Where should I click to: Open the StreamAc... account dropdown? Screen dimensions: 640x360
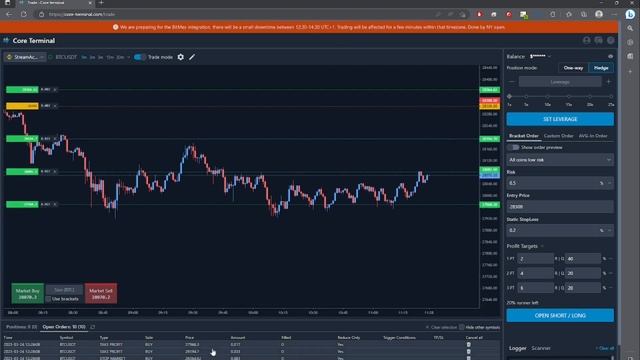(x=25, y=57)
